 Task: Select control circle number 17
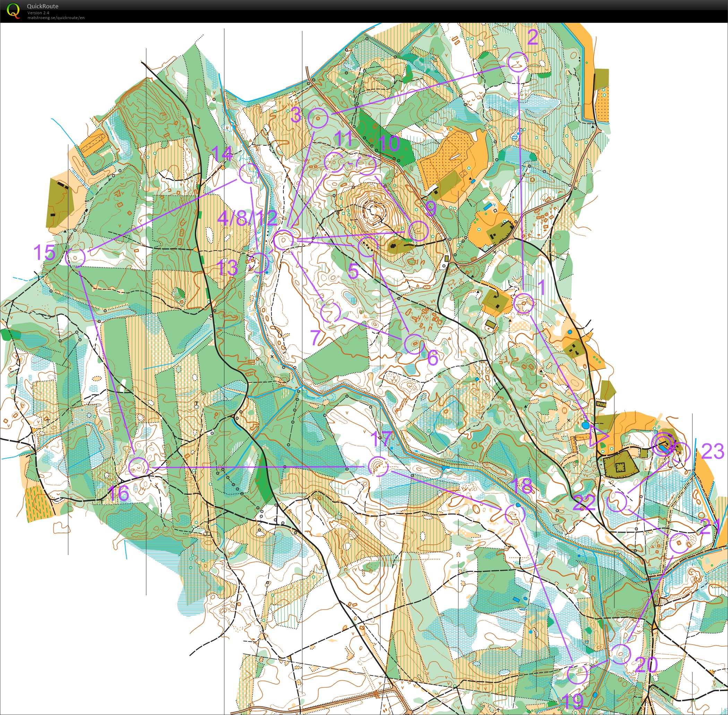(x=378, y=466)
